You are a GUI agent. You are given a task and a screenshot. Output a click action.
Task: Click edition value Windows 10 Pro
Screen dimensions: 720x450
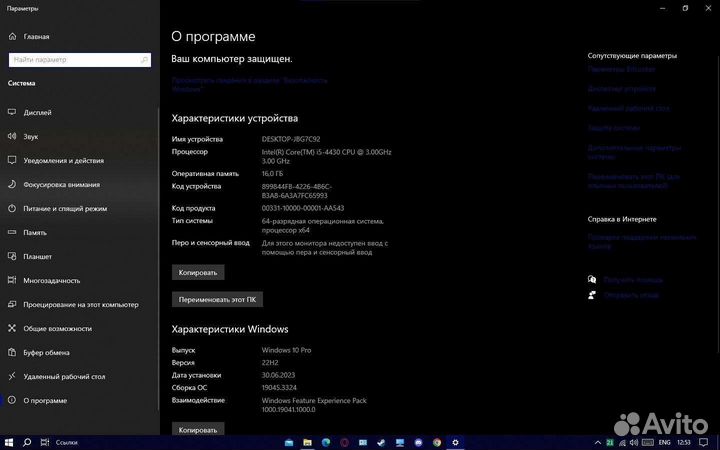(287, 350)
